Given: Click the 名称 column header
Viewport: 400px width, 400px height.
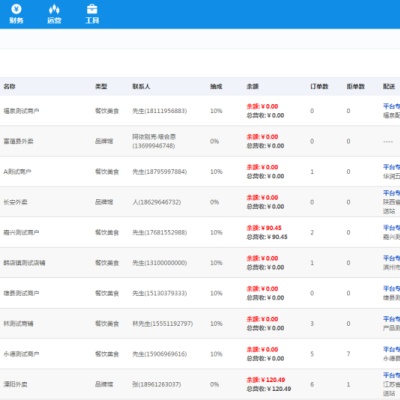Looking at the screenshot, I should click(x=9, y=86).
